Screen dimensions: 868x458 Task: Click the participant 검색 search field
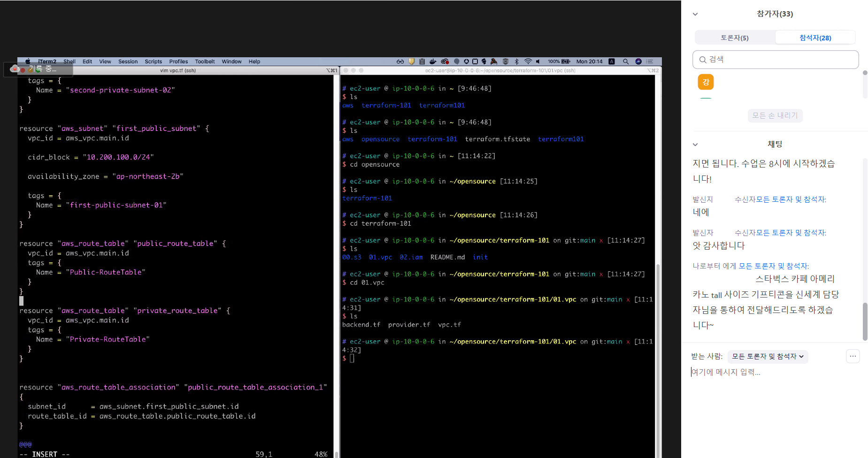click(x=776, y=60)
